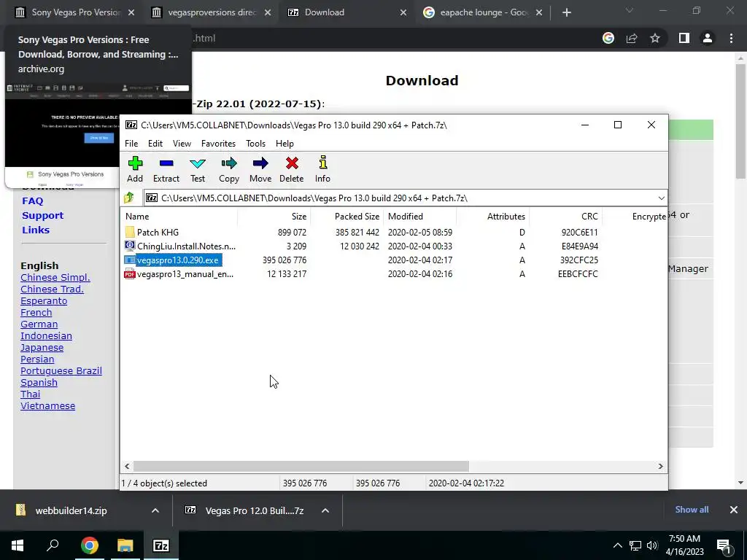
Task: Click the Info toolbar icon
Action: pyautogui.click(x=322, y=163)
